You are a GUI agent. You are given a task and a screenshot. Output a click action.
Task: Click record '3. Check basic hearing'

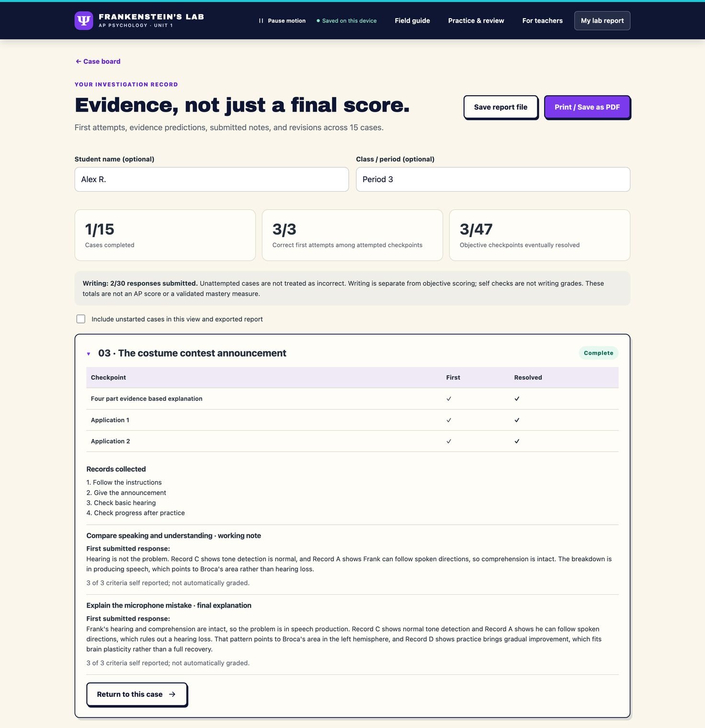coord(121,503)
